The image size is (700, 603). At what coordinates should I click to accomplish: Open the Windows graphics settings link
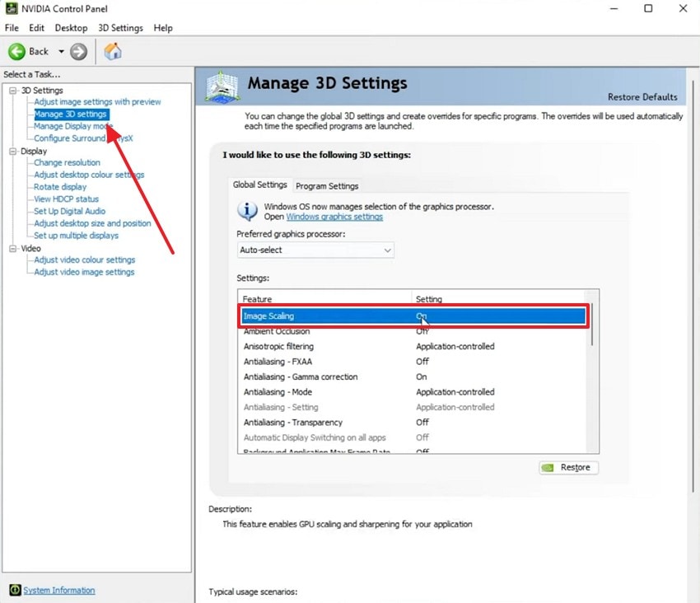(x=334, y=217)
